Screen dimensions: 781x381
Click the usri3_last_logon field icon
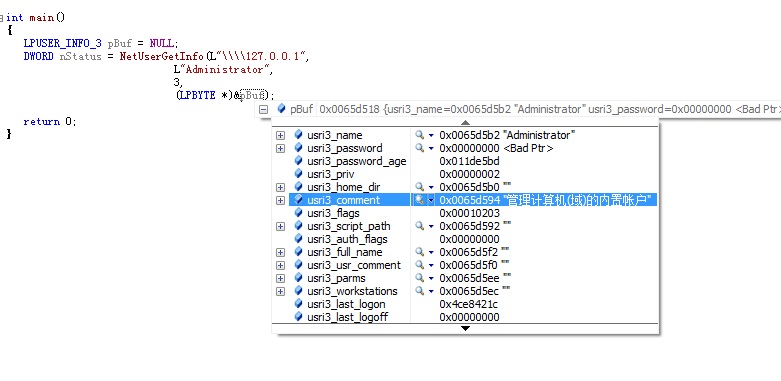298,303
